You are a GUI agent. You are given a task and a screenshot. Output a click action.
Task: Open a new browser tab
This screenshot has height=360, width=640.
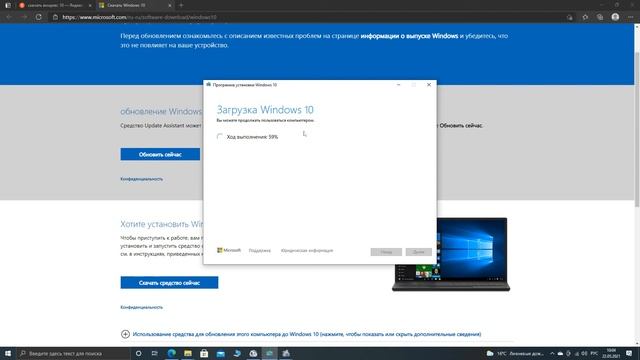[x=181, y=5]
